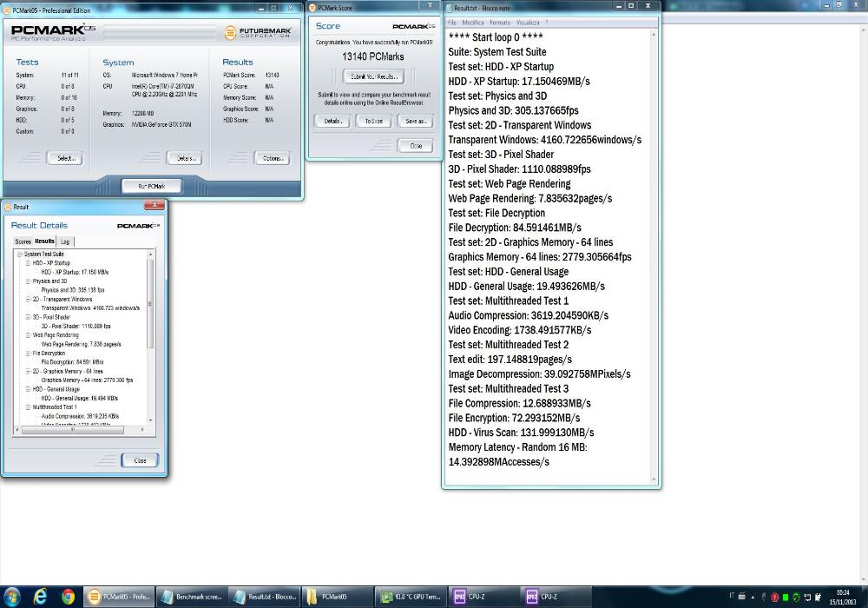Open the Modifica menu in Blocco note

[473, 23]
